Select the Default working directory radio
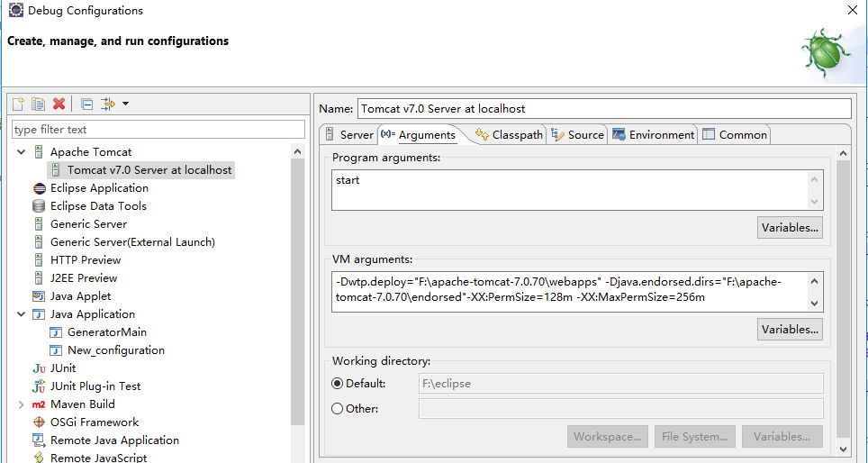The width and height of the screenshot is (868, 463). tap(338, 384)
